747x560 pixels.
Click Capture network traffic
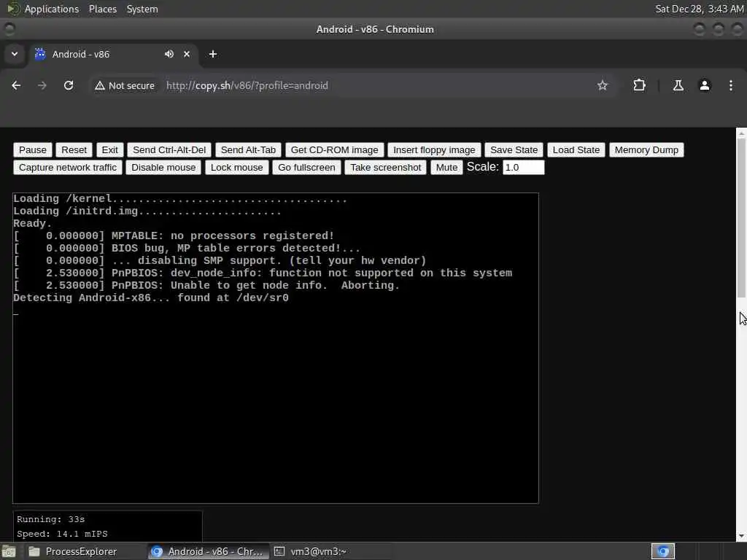pyautogui.click(x=68, y=168)
